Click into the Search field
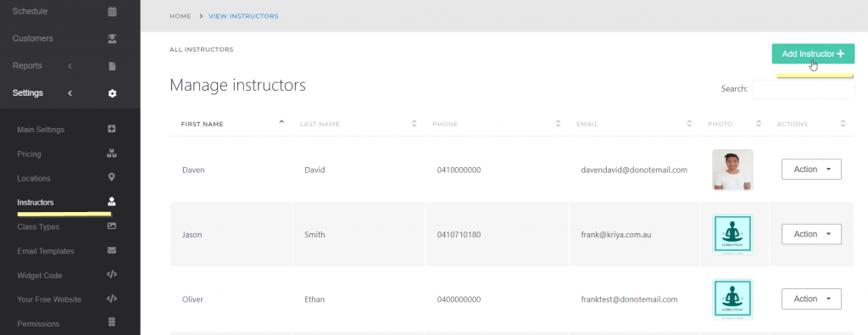 tap(803, 89)
